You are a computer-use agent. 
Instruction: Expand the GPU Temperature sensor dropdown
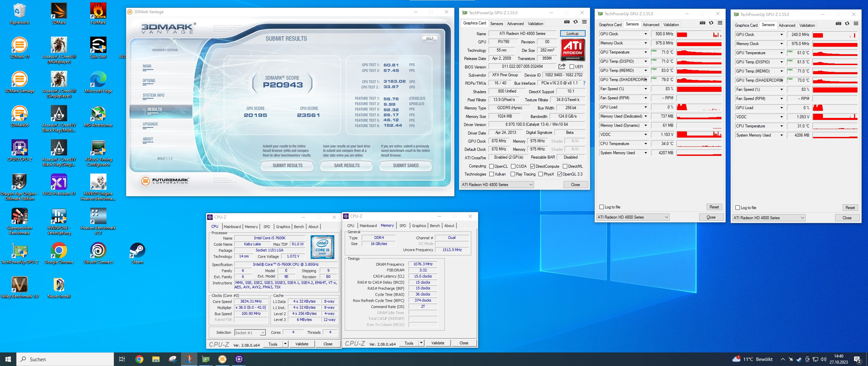click(x=646, y=52)
